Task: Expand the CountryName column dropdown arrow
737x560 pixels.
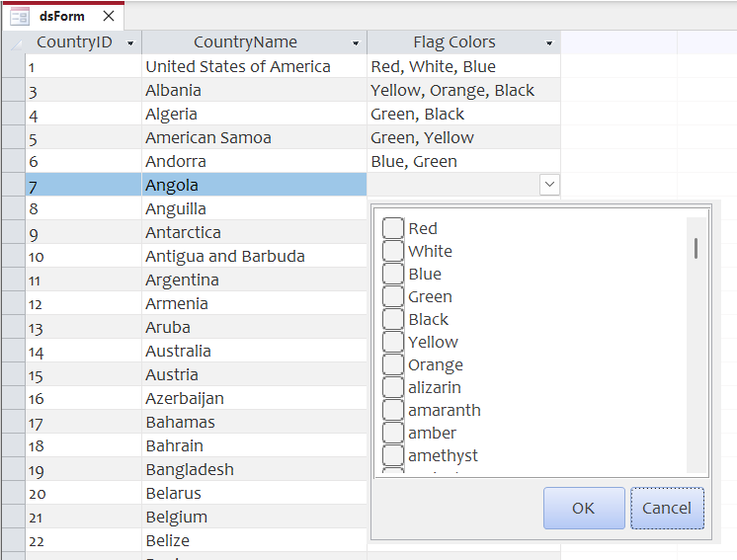Action: (356, 43)
